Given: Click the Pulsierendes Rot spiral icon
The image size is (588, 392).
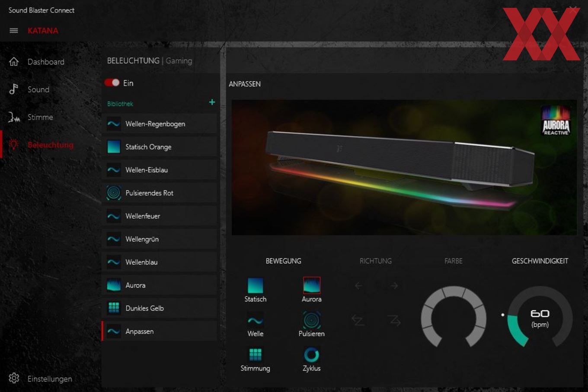Looking at the screenshot, I should [x=114, y=193].
